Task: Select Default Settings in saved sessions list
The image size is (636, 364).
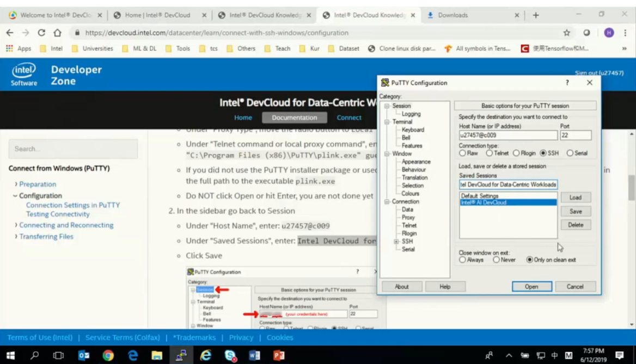Action: coord(508,196)
